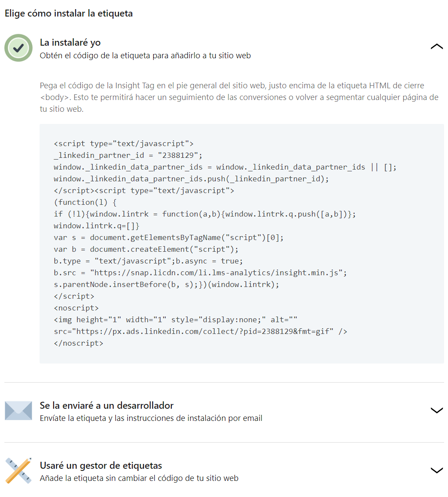Click the title 'Se la enviaré a un desarrollador'

pos(106,405)
